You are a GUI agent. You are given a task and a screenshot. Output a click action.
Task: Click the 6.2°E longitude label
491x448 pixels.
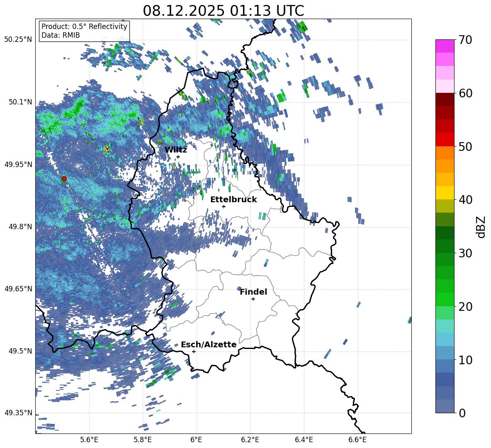[250, 440]
